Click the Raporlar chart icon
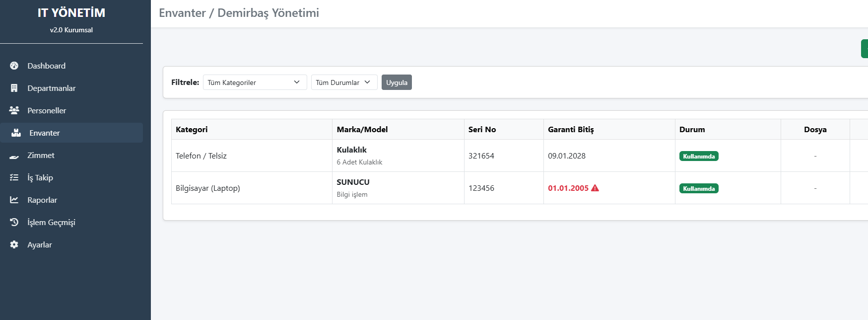 point(14,200)
